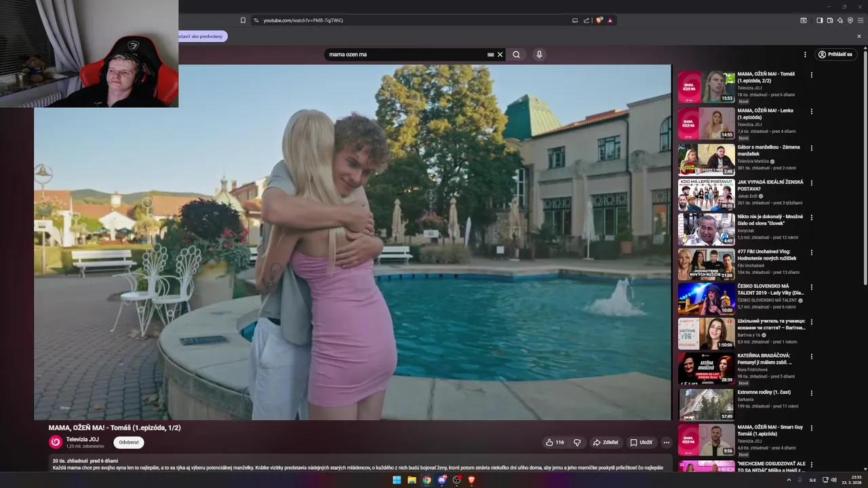
Task: Click the Televízia Markíza channel name
Action: (x=753, y=161)
